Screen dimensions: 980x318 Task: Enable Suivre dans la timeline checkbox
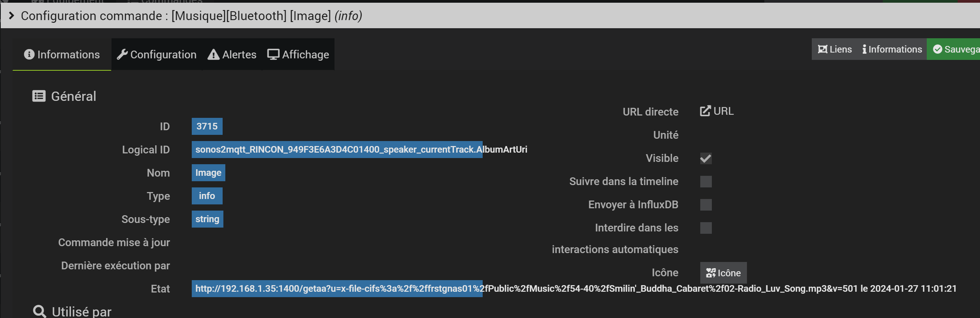(706, 182)
